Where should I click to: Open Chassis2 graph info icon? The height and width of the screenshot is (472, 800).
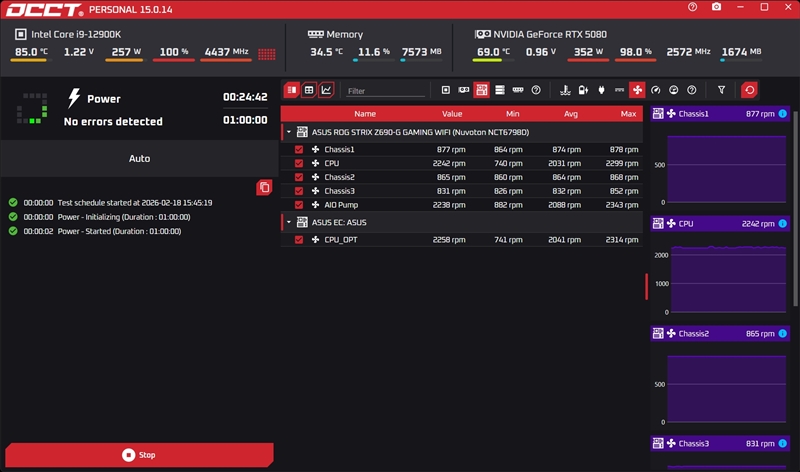click(783, 334)
